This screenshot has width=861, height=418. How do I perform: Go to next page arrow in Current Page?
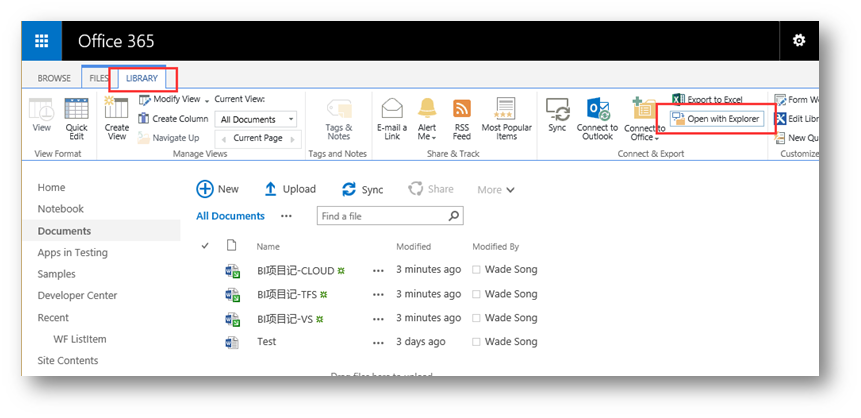[x=292, y=138]
